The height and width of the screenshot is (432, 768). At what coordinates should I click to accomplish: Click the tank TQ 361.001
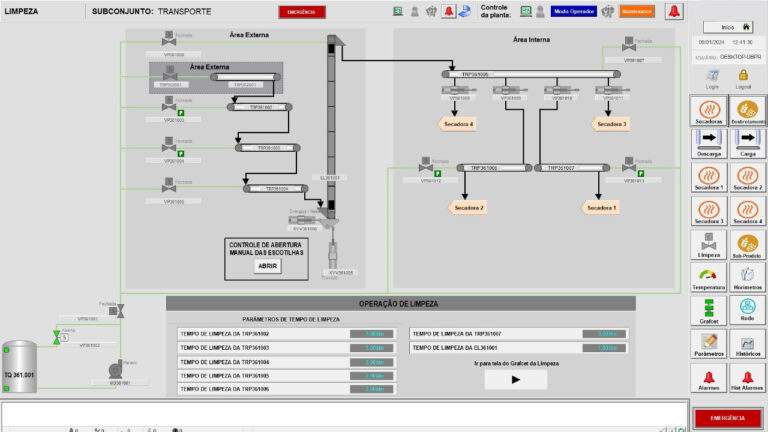20,367
